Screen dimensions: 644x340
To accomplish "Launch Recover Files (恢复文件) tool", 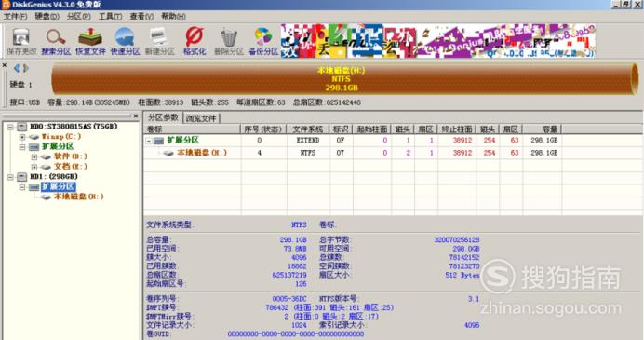I will click(90, 42).
